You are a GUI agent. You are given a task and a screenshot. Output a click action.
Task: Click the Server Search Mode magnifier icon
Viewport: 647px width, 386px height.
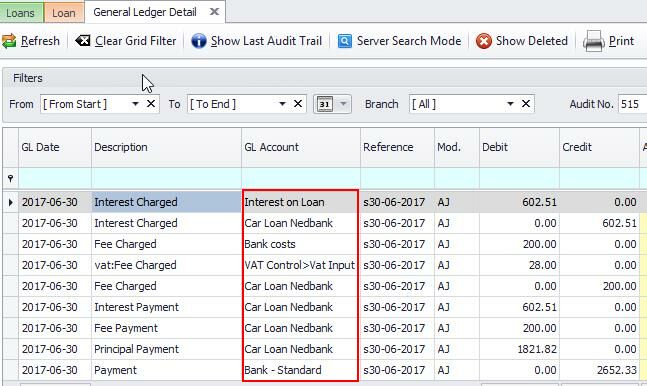pos(345,41)
